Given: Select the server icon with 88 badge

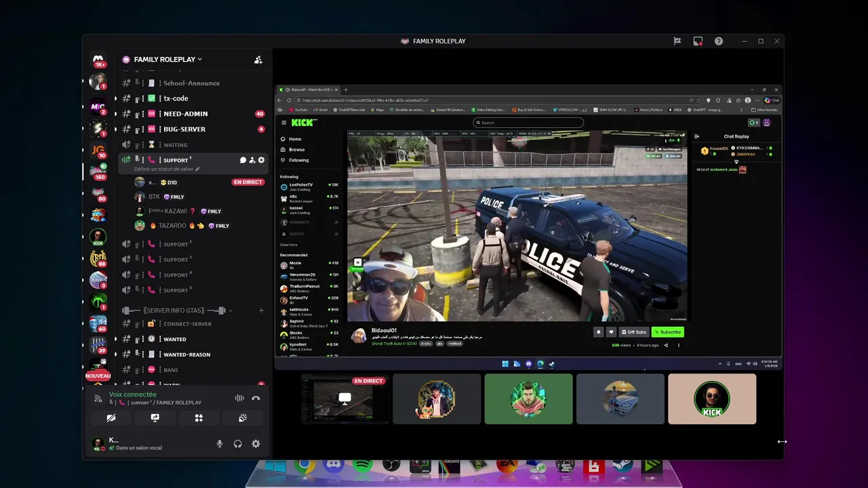Looking at the screenshot, I should coord(98,259).
